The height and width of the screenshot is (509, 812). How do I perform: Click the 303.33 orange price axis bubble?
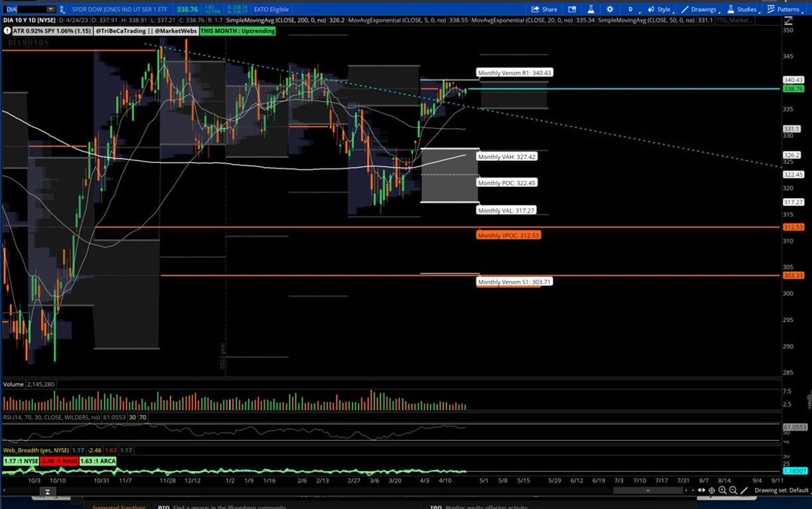793,275
